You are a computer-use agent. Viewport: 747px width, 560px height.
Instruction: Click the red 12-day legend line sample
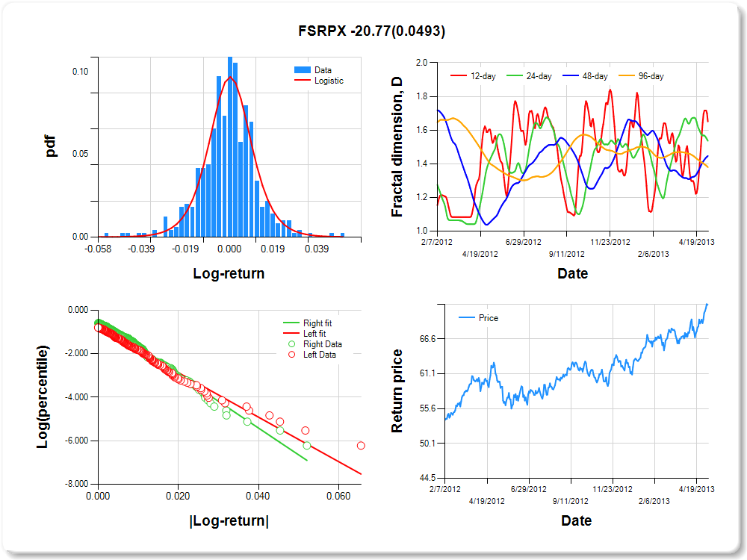coord(459,76)
